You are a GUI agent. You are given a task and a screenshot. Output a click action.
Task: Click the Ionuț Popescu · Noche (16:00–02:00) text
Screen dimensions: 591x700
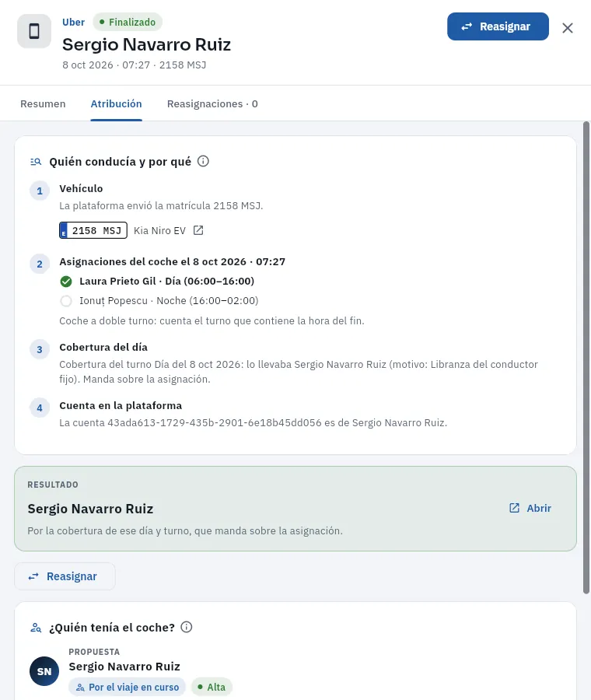click(169, 301)
